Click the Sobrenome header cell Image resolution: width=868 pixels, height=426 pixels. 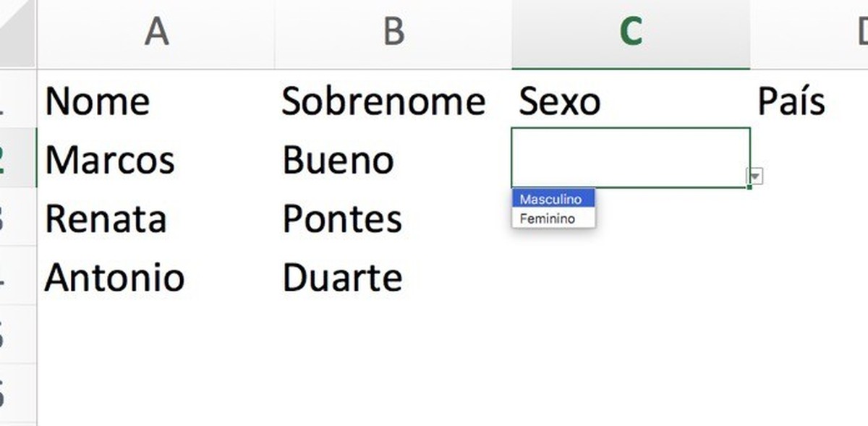coord(383,101)
